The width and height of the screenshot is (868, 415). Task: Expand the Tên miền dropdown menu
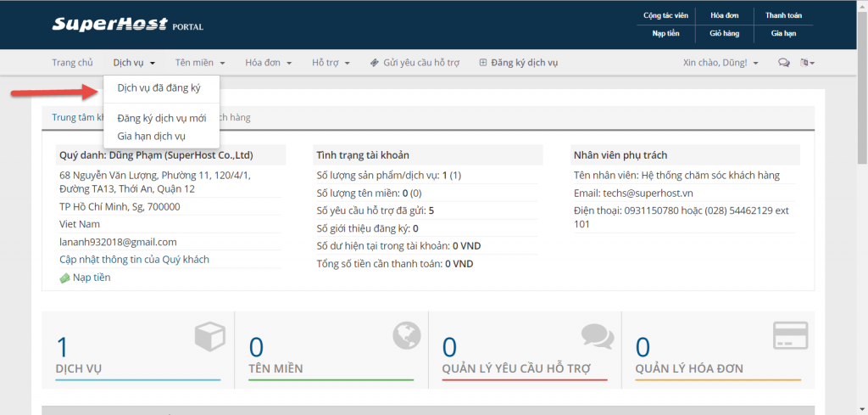click(200, 63)
